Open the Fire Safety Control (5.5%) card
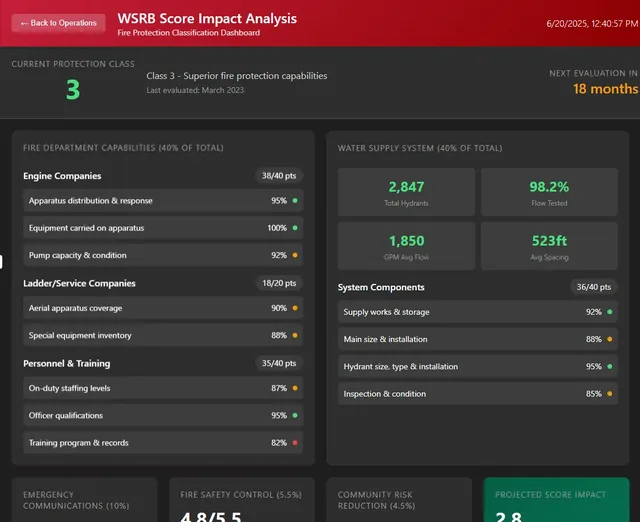This screenshot has height=522, width=640. tap(242, 500)
